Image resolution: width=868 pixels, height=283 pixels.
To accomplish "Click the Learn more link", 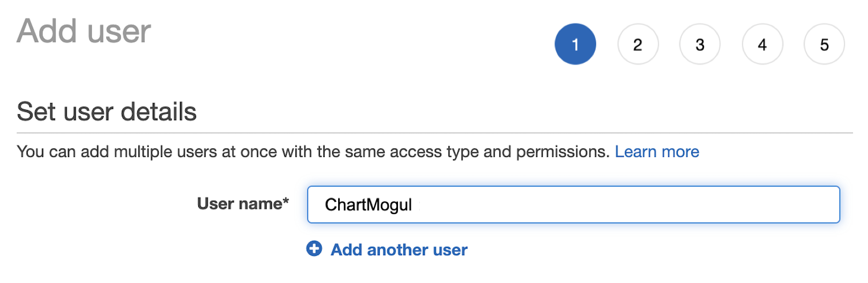I will [657, 152].
